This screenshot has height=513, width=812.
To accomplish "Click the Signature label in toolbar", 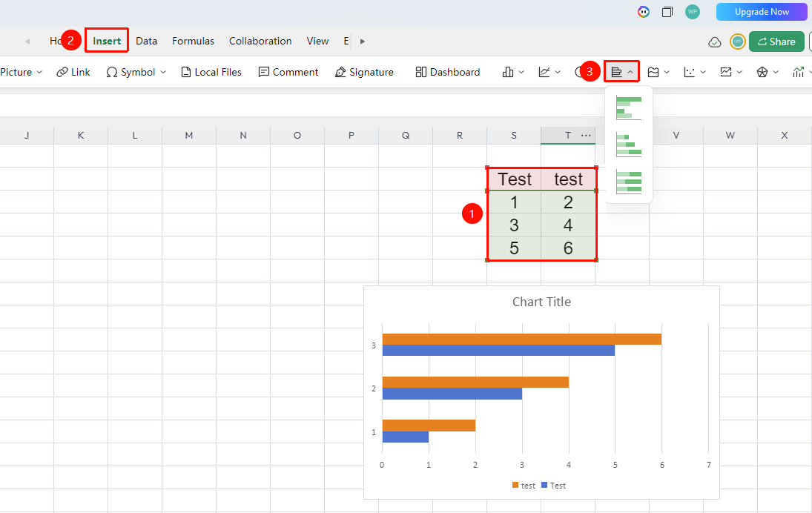I will [x=372, y=72].
